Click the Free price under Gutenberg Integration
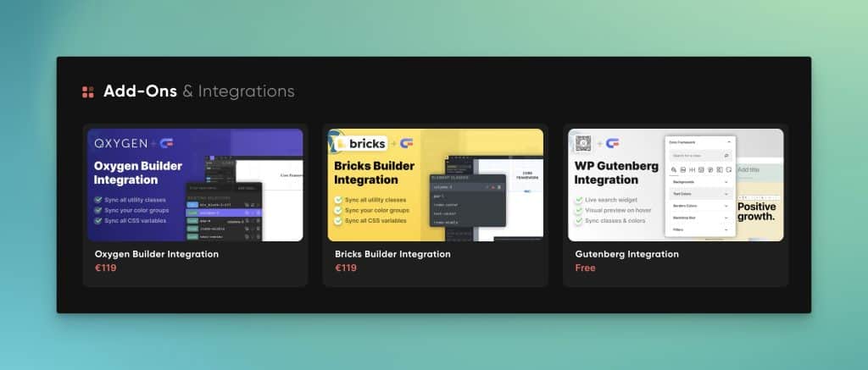 (585, 268)
